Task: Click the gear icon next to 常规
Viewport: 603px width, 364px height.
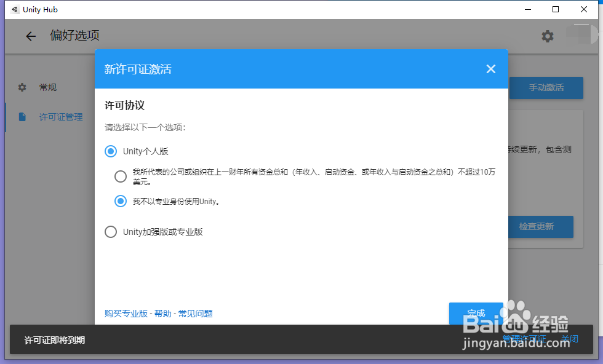Action: pyautogui.click(x=22, y=87)
